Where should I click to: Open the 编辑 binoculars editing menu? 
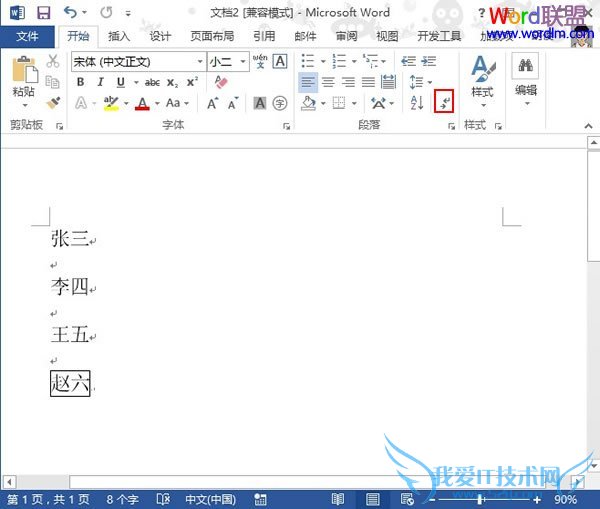click(x=526, y=80)
